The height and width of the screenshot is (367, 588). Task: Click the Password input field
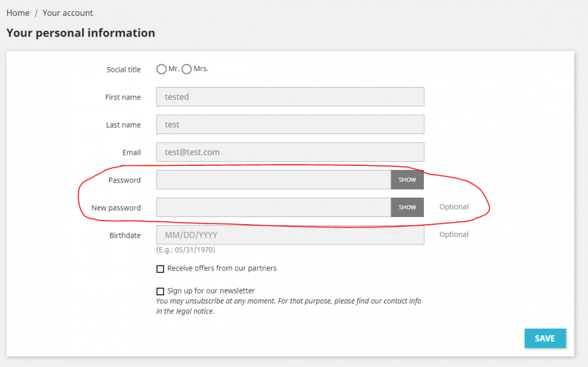click(273, 180)
